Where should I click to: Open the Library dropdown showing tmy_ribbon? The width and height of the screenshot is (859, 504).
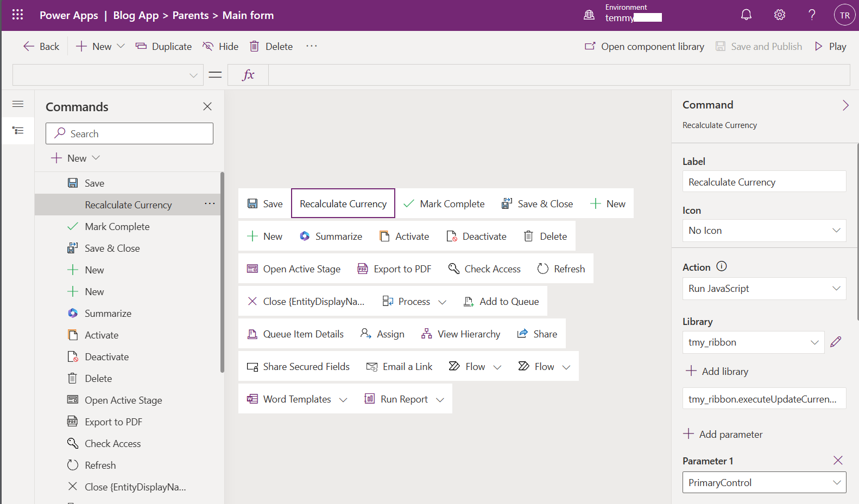pyautogui.click(x=753, y=342)
